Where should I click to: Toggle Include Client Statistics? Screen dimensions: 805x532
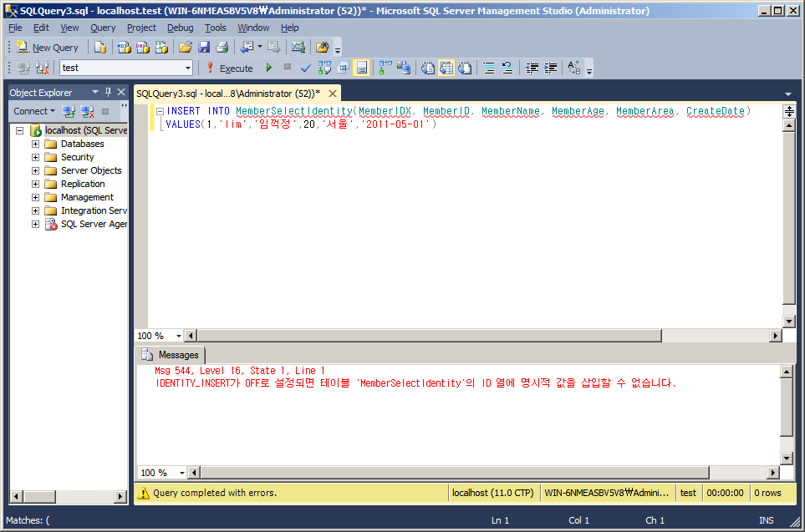pyautogui.click(x=404, y=68)
